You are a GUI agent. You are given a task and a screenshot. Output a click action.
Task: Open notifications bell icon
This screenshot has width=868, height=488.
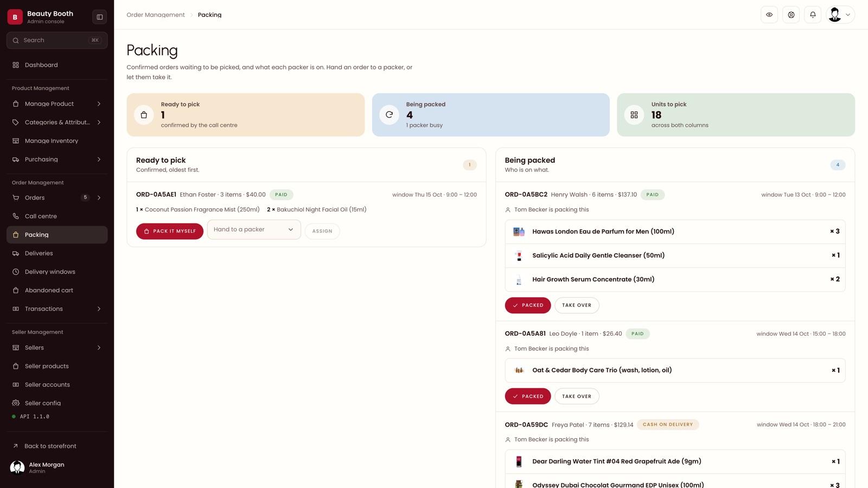pos(813,15)
